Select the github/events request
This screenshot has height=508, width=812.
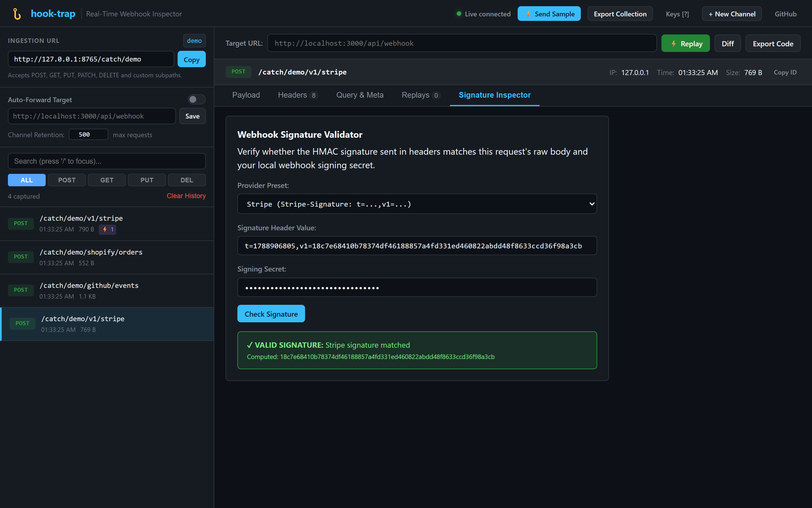tap(107, 291)
